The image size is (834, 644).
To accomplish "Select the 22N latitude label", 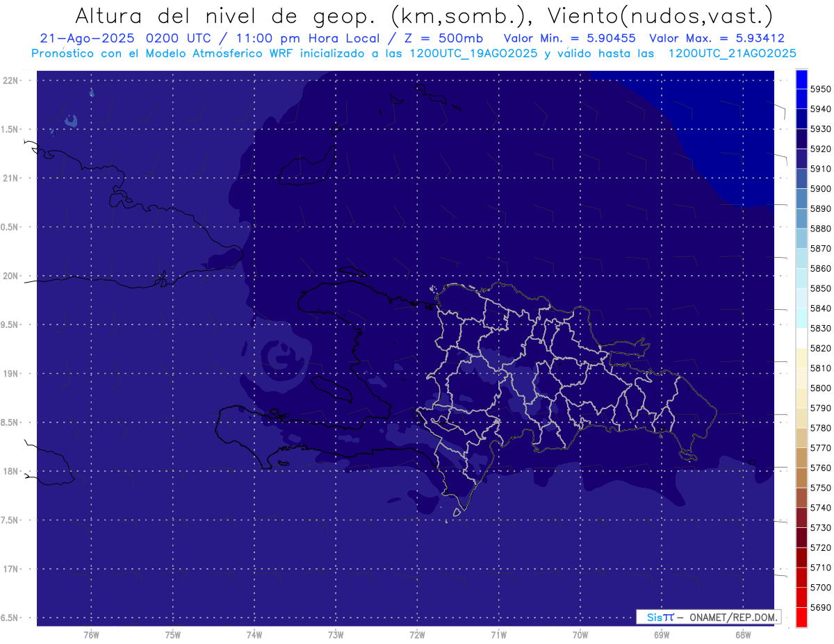I will 10,81.
